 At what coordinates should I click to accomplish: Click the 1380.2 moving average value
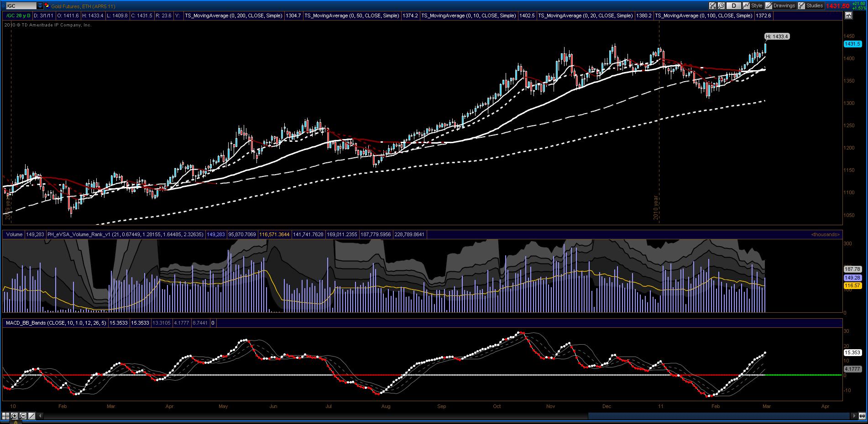643,16
